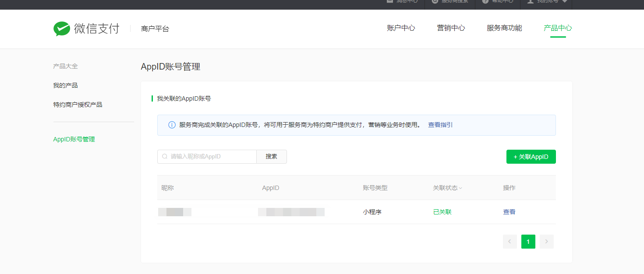Select the 产品中心 tab
The image size is (644, 274).
(x=558, y=28)
